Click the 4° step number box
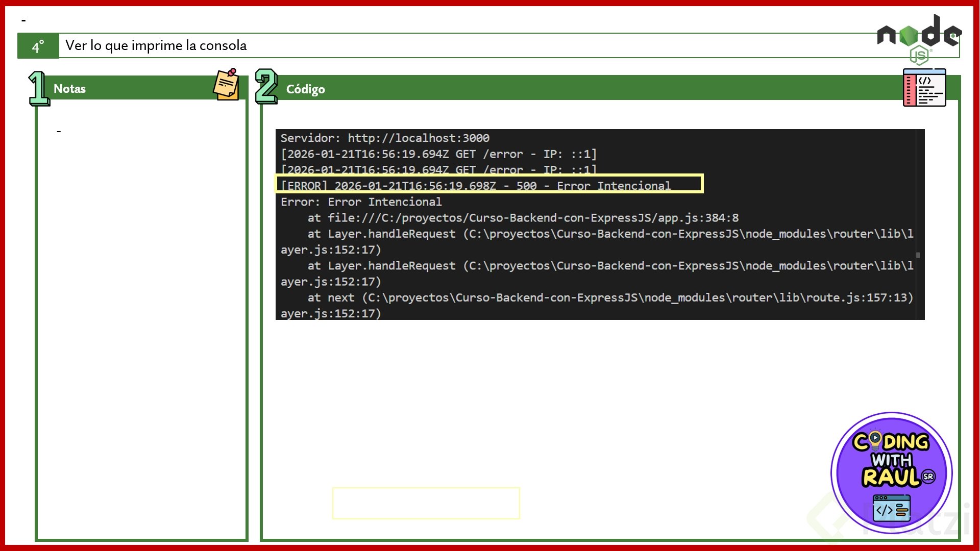The width and height of the screenshot is (980, 551). (x=38, y=46)
